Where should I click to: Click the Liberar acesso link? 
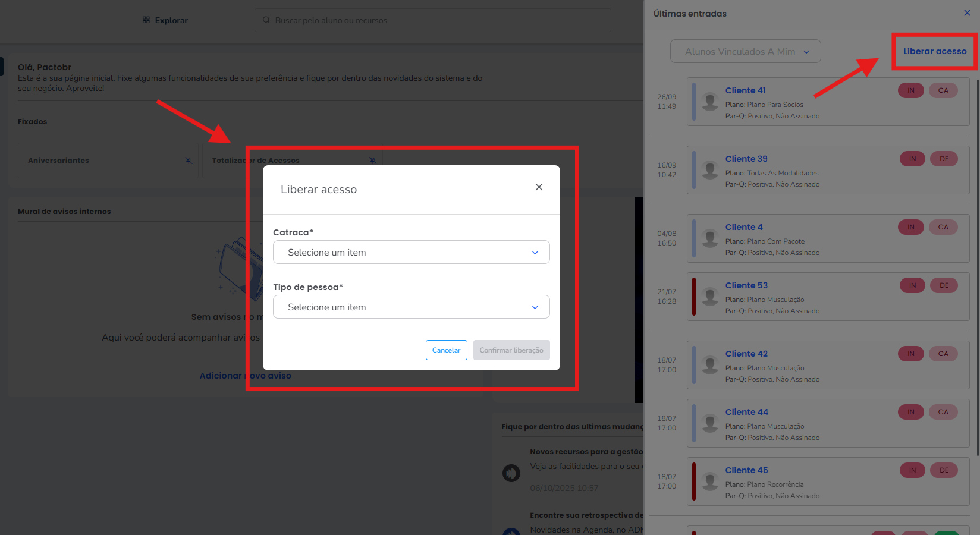pyautogui.click(x=934, y=51)
